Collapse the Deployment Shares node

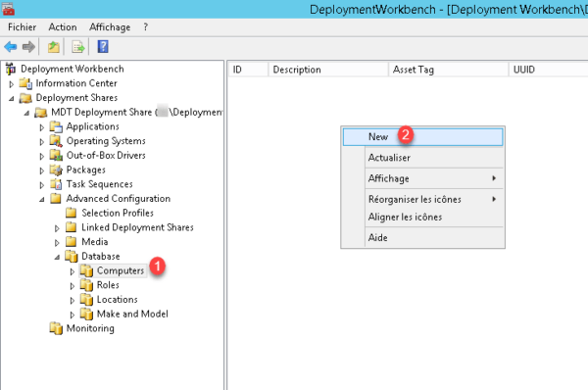tap(12, 99)
